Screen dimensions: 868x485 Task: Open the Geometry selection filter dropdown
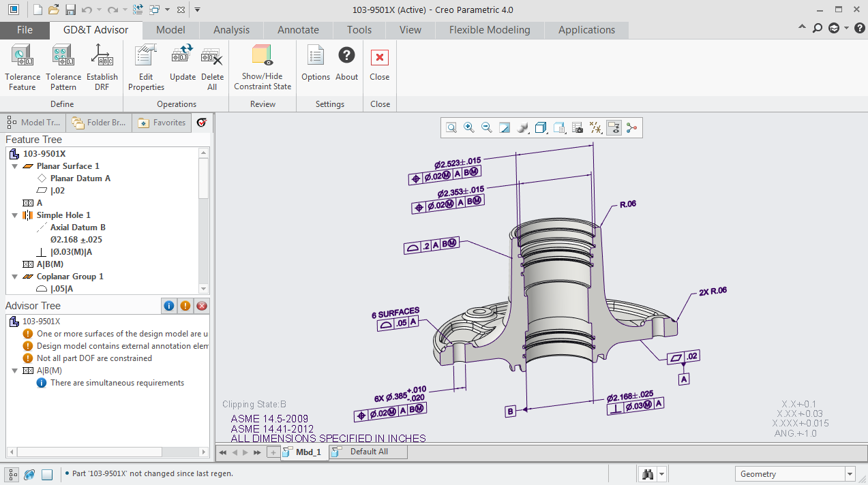pyautogui.click(x=850, y=473)
